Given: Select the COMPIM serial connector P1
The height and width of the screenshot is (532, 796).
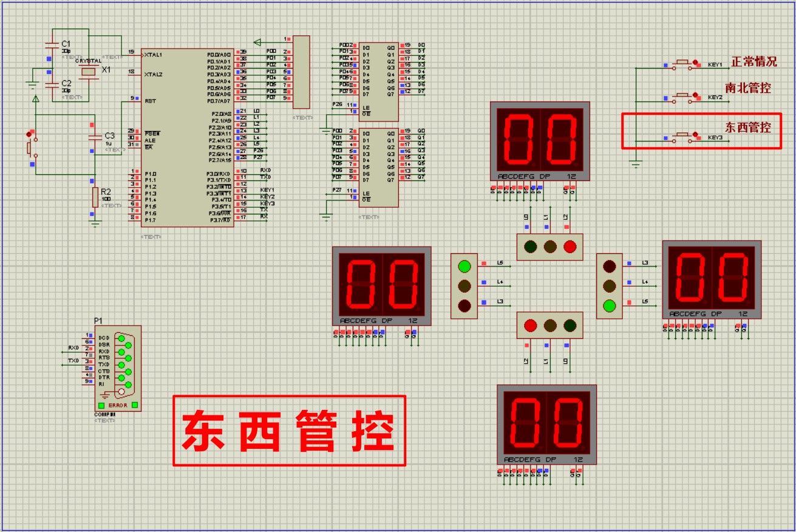Looking at the screenshot, I should pos(118,368).
